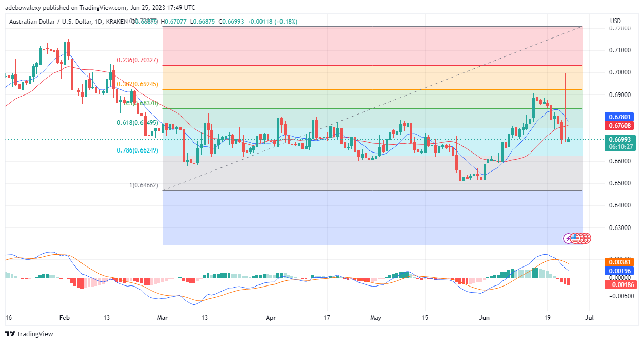Click the 0.70000 price axis label

(x=620, y=72)
